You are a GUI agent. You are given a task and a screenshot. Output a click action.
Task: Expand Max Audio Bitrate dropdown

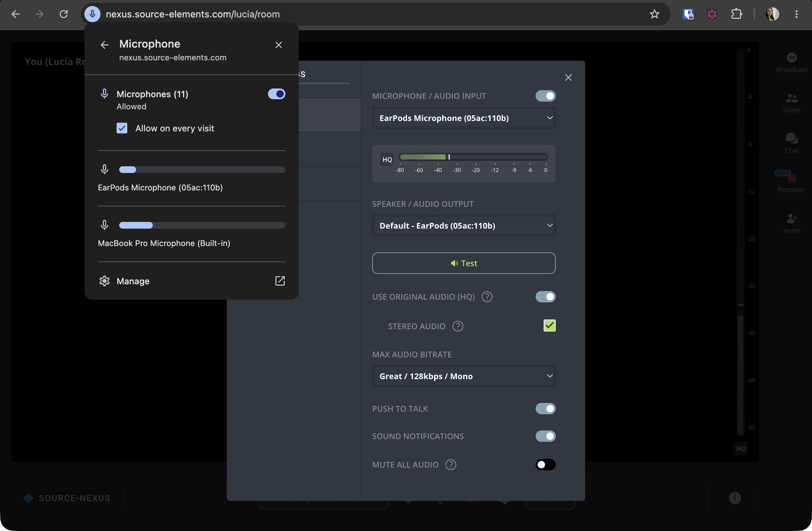[464, 376]
